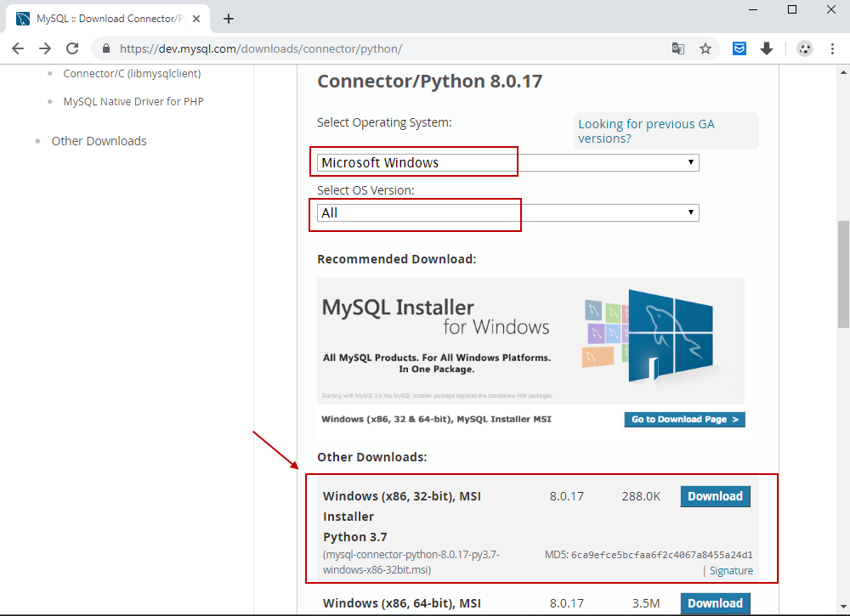Open Other Downloads sidebar link
The image size is (850, 616).
99,141
